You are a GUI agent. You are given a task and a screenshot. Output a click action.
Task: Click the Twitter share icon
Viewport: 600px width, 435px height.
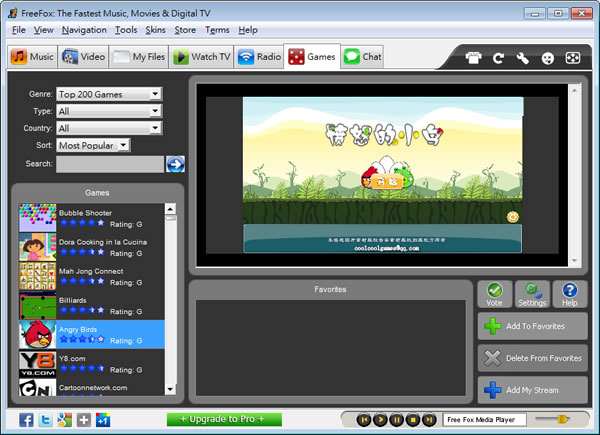[46, 419]
